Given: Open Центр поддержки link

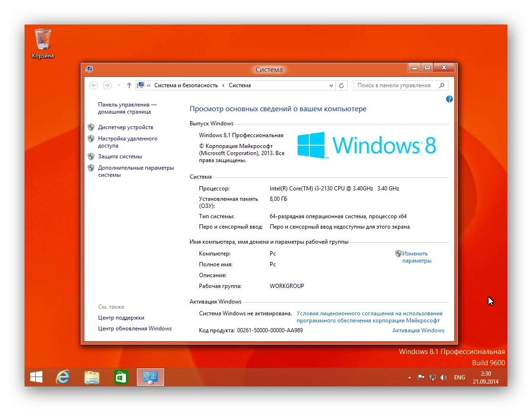Looking at the screenshot, I should click(121, 318).
